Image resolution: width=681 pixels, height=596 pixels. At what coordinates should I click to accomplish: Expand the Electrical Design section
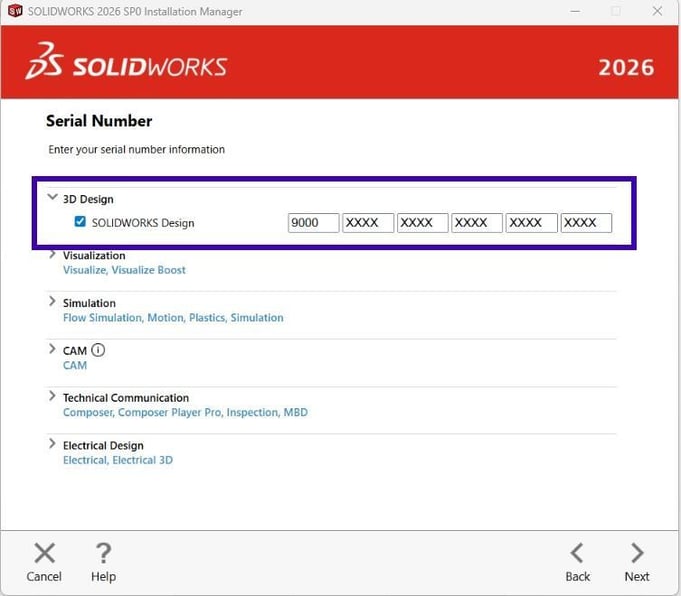[52, 444]
